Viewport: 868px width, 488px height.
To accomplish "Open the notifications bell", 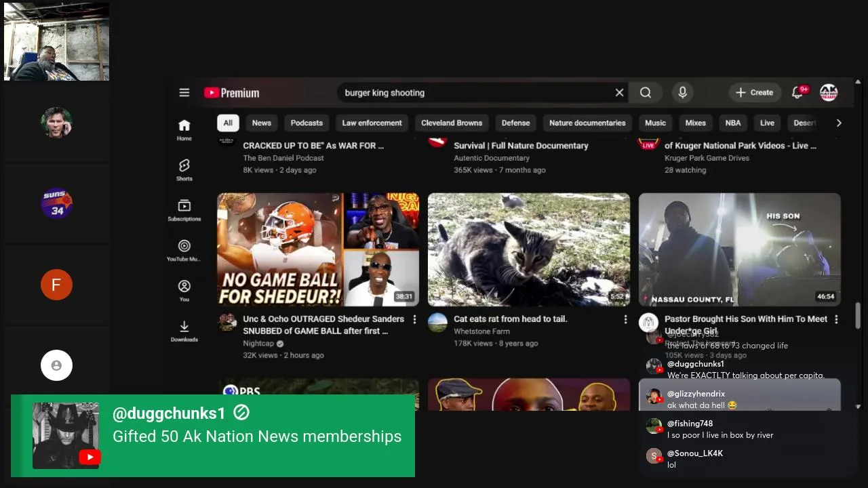I will tap(798, 92).
